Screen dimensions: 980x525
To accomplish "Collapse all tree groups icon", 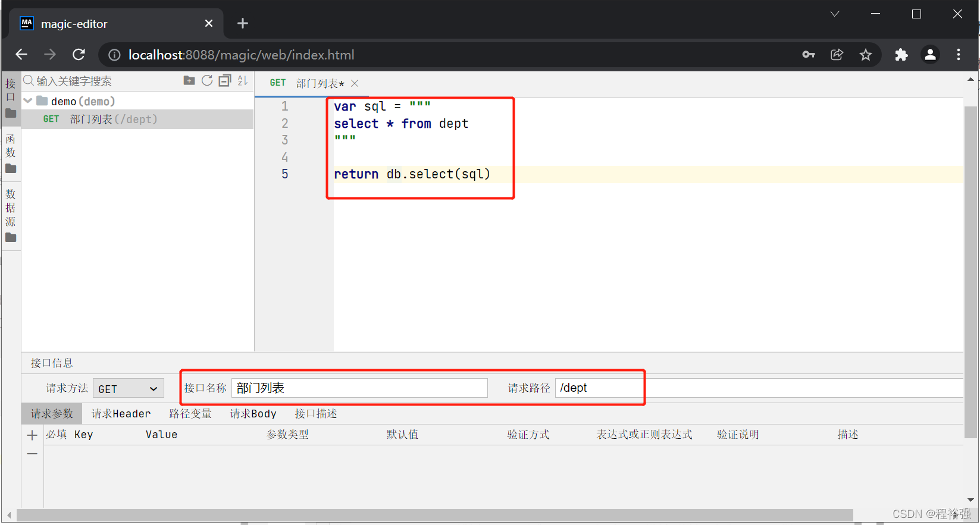I will click(225, 81).
